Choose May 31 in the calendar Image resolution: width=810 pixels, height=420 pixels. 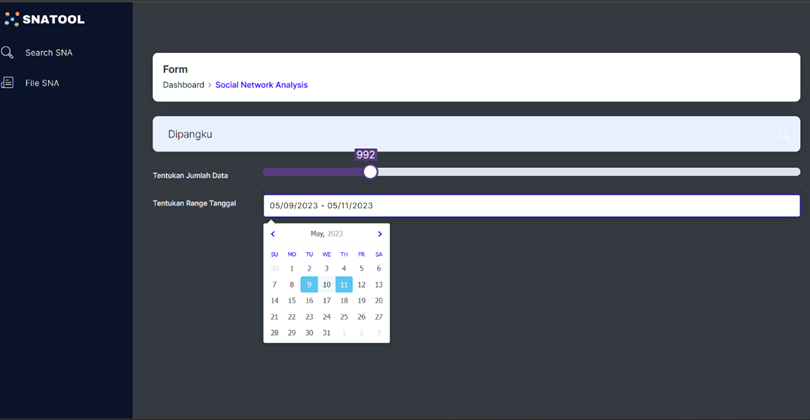pos(326,333)
